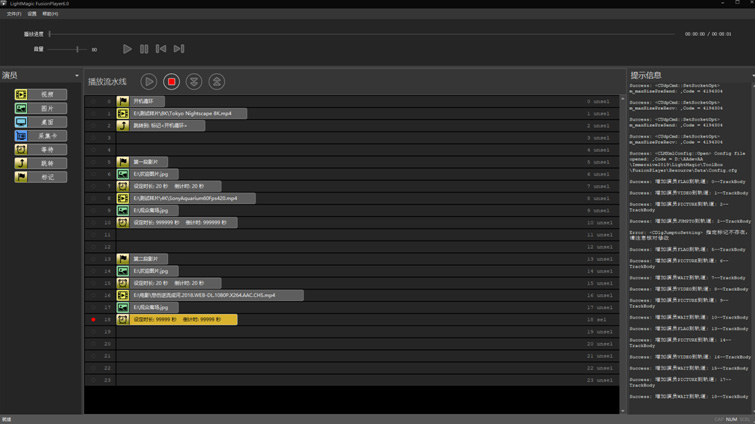Open the 文件(F) menu
Viewport: 755px width, 424px height.
point(13,14)
